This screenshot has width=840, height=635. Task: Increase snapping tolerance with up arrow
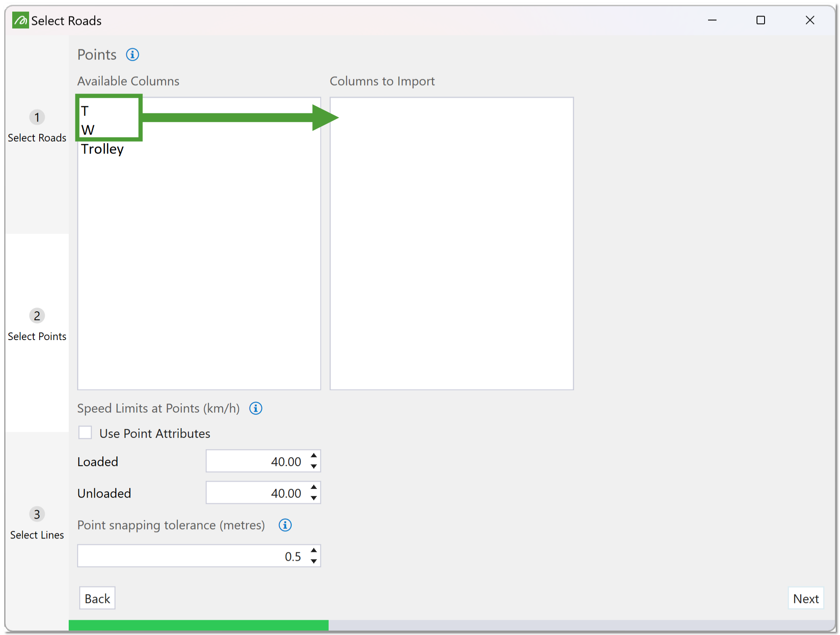(x=314, y=550)
